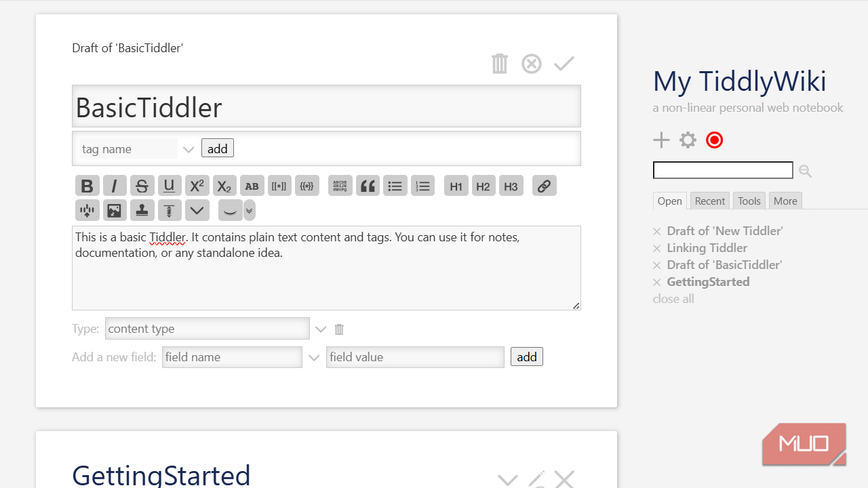Focus the tag name input
Screen dimensions: 868x488
pyautogui.click(x=128, y=148)
